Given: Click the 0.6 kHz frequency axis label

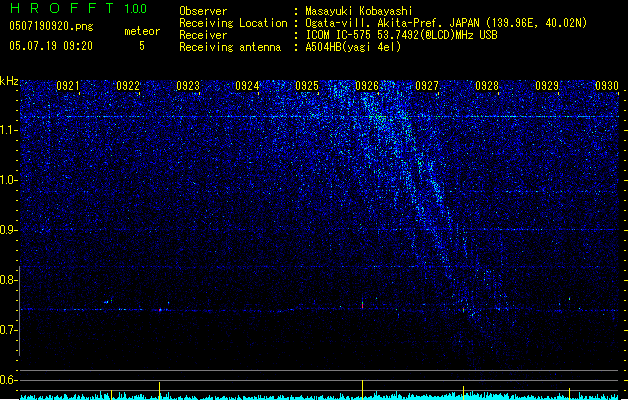Looking at the screenshot, I should 8,380.
